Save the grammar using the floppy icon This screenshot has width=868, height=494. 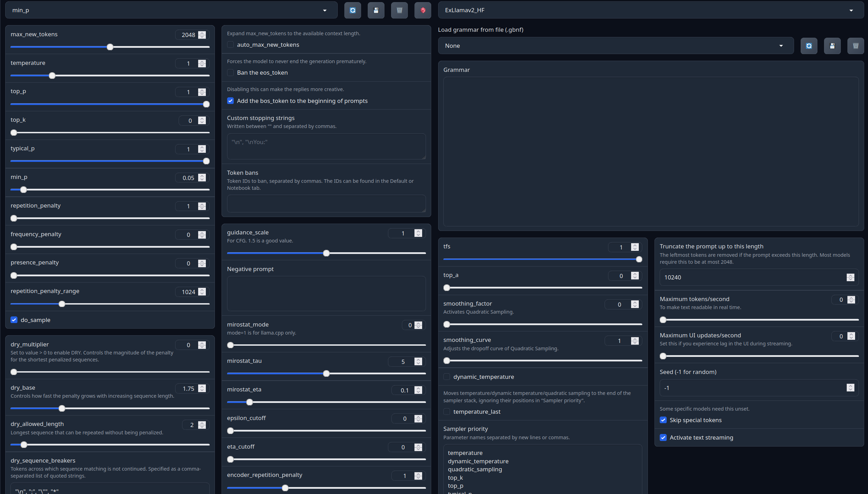click(x=832, y=46)
